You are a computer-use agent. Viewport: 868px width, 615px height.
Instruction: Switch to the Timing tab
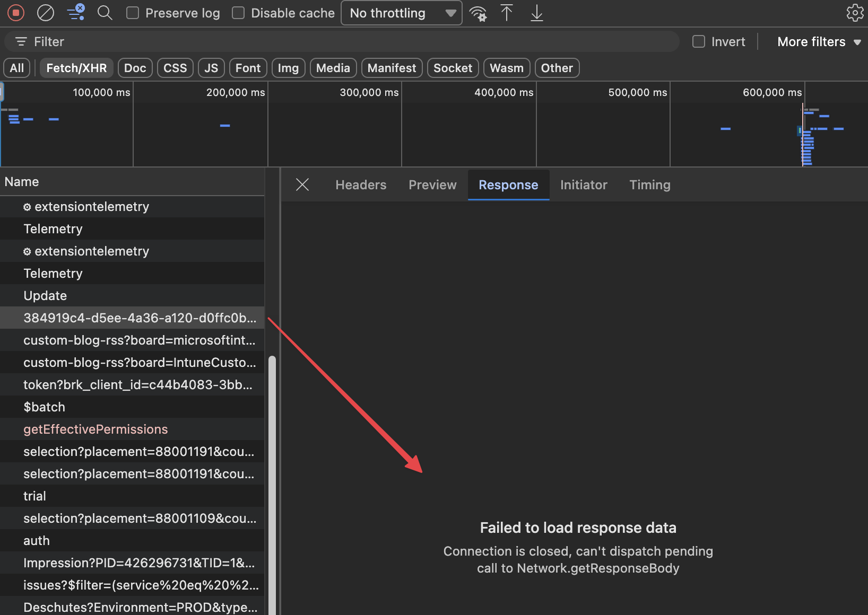pyautogui.click(x=649, y=184)
